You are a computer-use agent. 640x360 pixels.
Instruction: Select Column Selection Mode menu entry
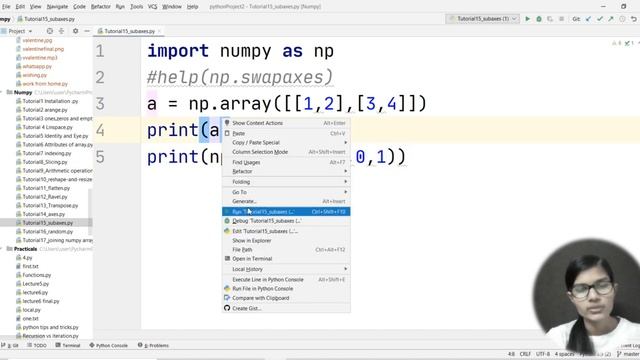tap(286, 152)
